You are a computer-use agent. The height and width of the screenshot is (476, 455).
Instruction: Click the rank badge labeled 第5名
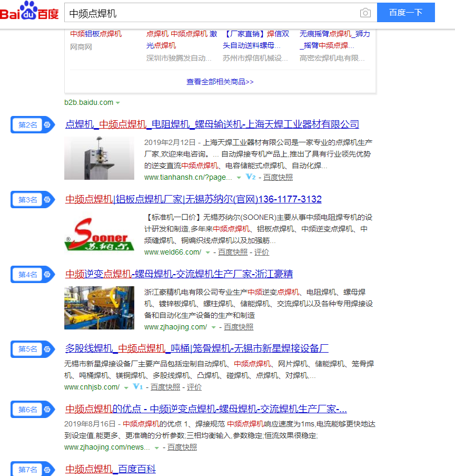click(33, 349)
